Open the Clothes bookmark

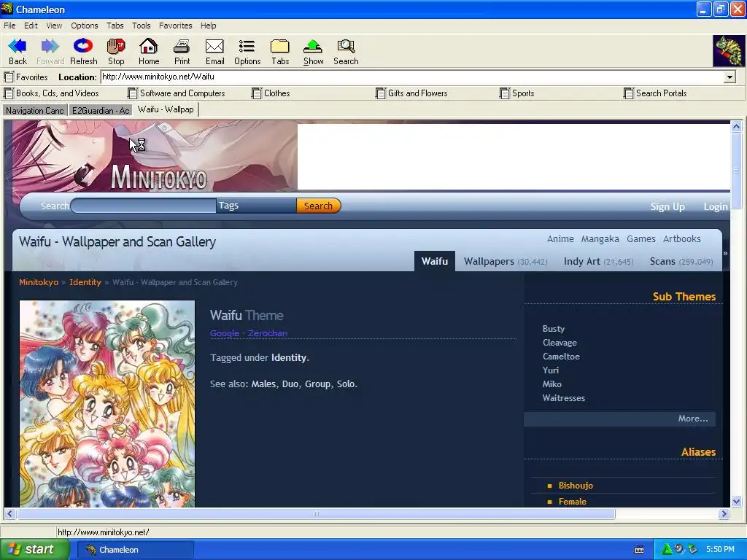271,93
